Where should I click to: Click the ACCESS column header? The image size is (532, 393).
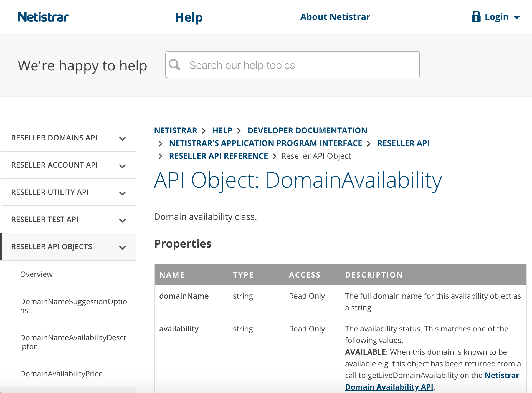coord(305,275)
